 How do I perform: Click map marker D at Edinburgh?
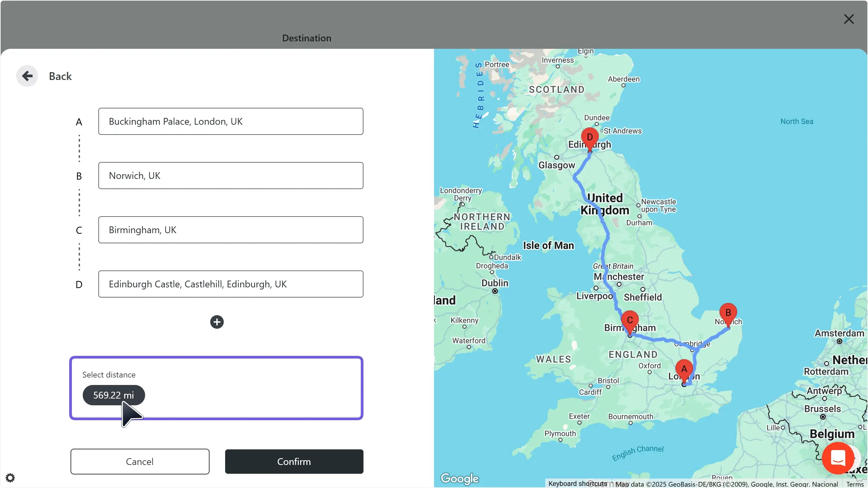(590, 138)
